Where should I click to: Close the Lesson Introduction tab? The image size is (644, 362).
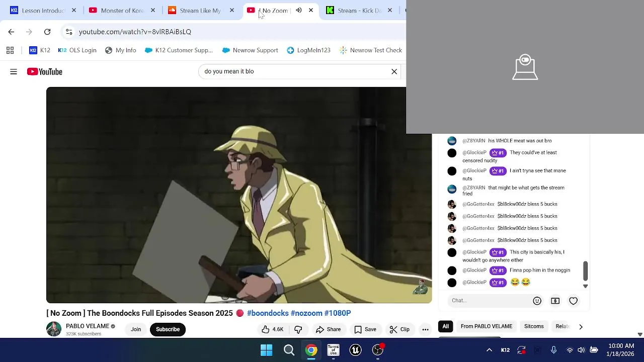pos(74,11)
